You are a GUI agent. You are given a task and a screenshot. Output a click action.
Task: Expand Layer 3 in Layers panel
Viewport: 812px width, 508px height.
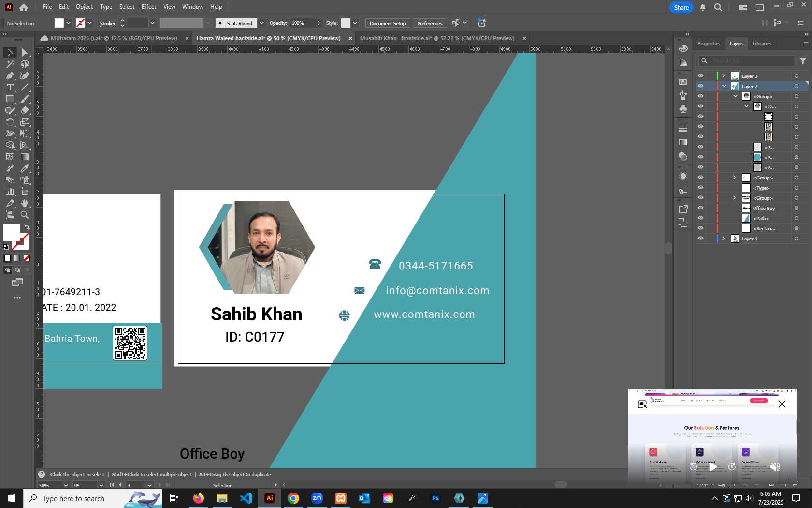point(724,76)
